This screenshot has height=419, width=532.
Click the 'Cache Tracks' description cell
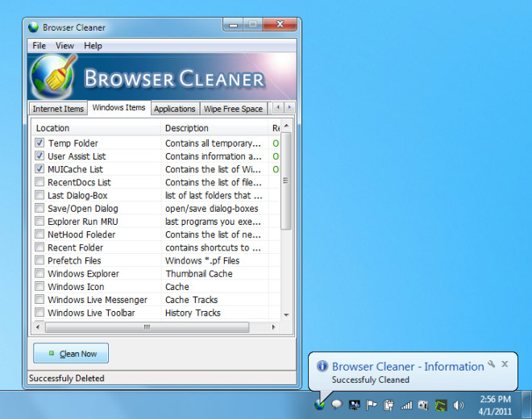click(191, 300)
